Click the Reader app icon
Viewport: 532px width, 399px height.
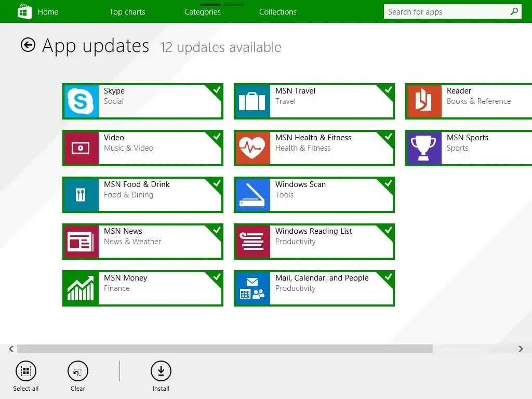coord(424,101)
